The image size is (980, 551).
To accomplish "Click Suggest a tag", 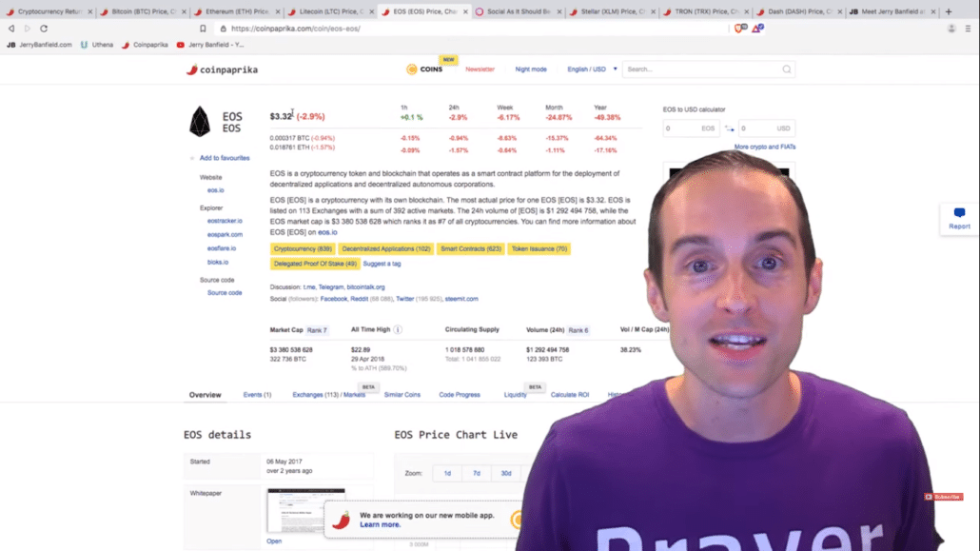I will (x=382, y=264).
